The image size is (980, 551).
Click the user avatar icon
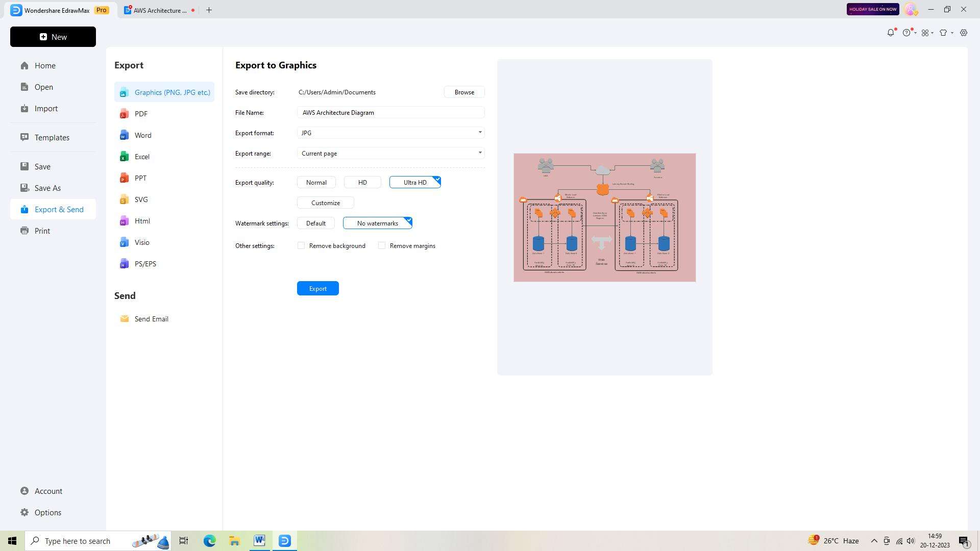tap(911, 9)
